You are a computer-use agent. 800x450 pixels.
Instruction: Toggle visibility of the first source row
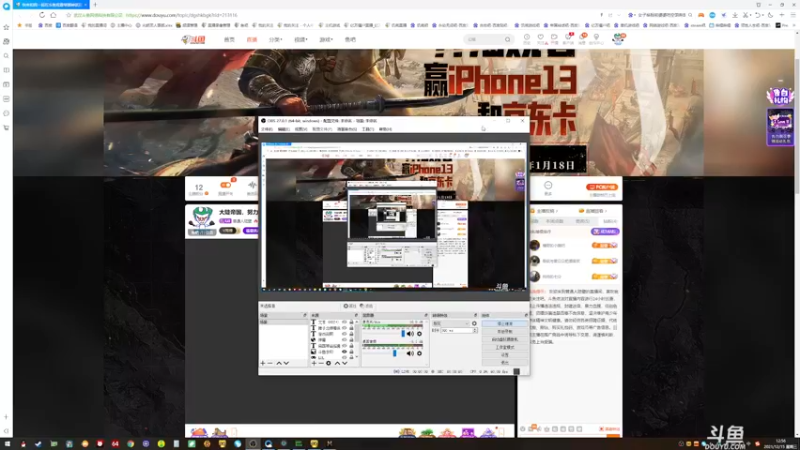click(x=344, y=322)
